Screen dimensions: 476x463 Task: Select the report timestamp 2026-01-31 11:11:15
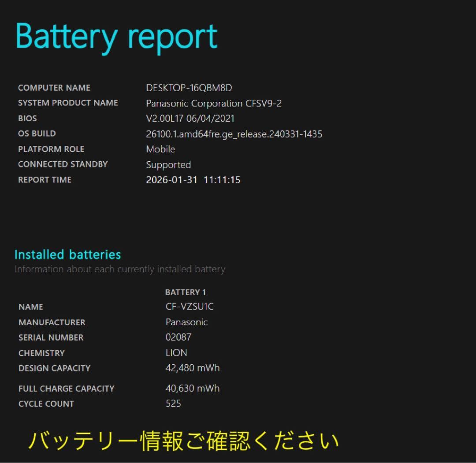pyautogui.click(x=193, y=180)
